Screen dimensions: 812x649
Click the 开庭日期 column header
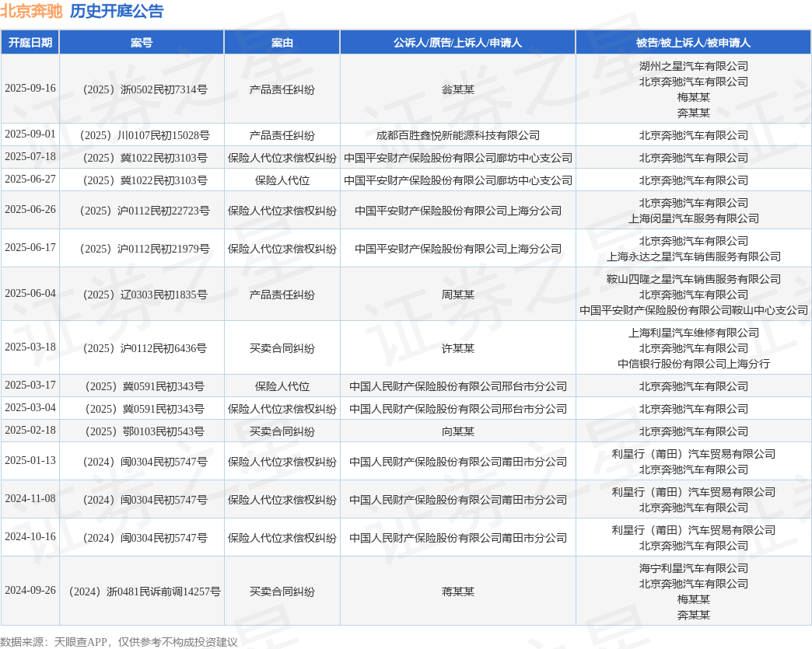30,43
